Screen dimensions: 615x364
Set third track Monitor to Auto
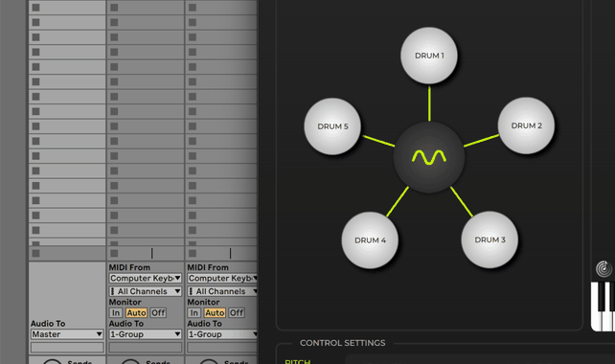click(215, 312)
